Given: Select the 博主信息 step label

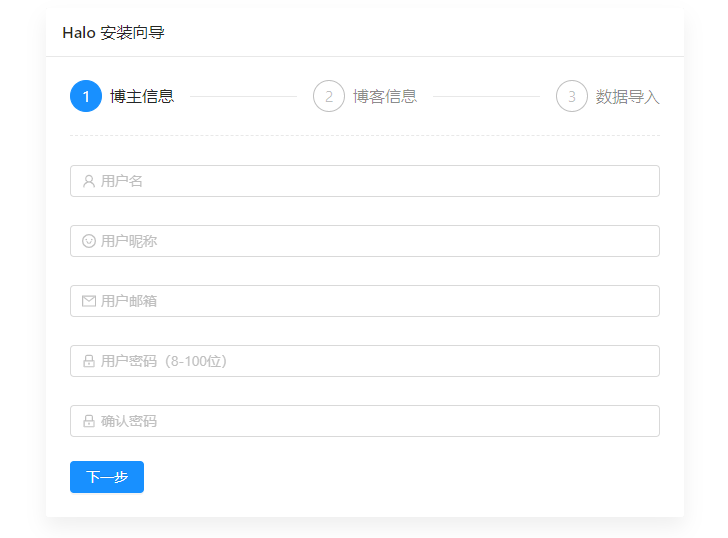Looking at the screenshot, I should tap(142, 96).
